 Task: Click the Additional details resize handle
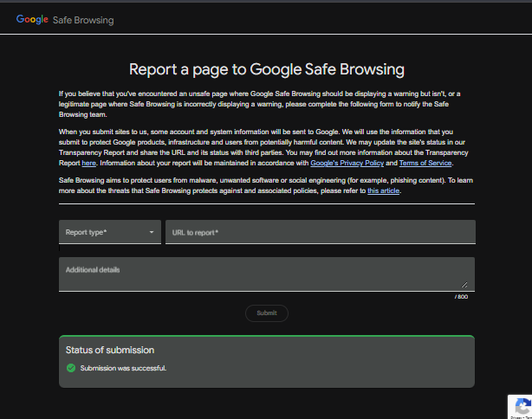(x=464, y=285)
